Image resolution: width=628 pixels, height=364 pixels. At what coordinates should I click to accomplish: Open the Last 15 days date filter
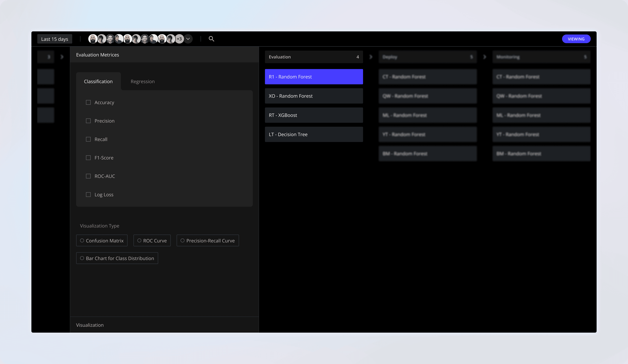55,39
